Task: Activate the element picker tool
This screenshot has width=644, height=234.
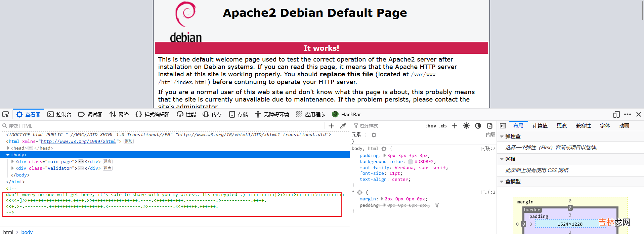Action: [x=6, y=114]
